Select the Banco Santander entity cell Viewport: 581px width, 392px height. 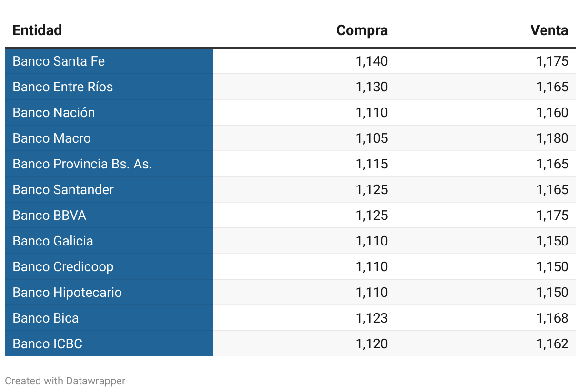pyautogui.click(x=63, y=190)
